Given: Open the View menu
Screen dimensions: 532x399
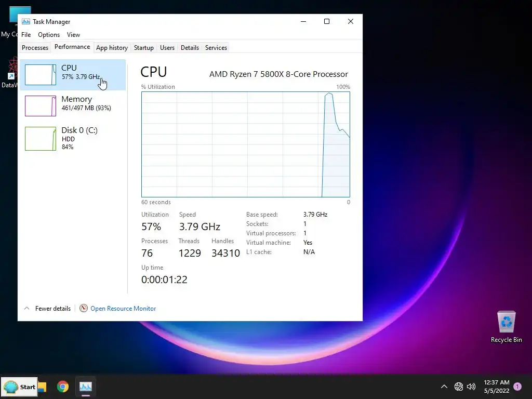Looking at the screenshot, I should click(73, 35).
